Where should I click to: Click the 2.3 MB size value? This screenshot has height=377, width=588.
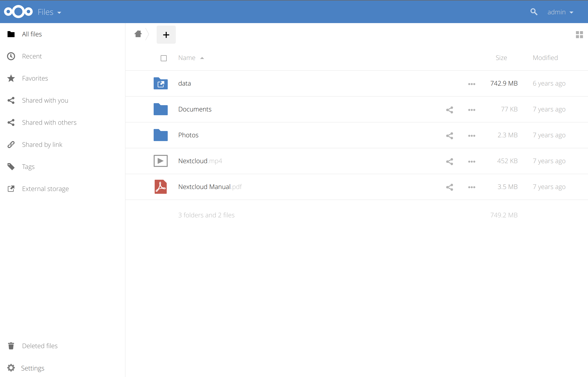click(508, 135)
